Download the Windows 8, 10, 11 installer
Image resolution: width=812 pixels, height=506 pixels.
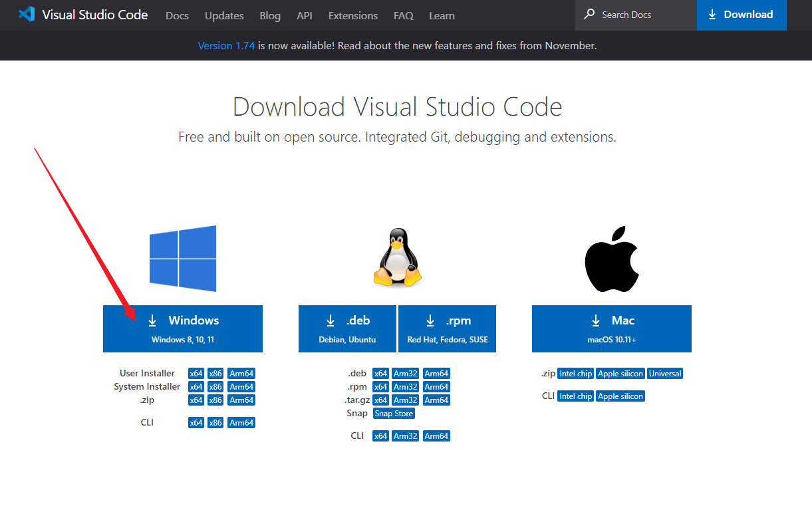[183, 328]
